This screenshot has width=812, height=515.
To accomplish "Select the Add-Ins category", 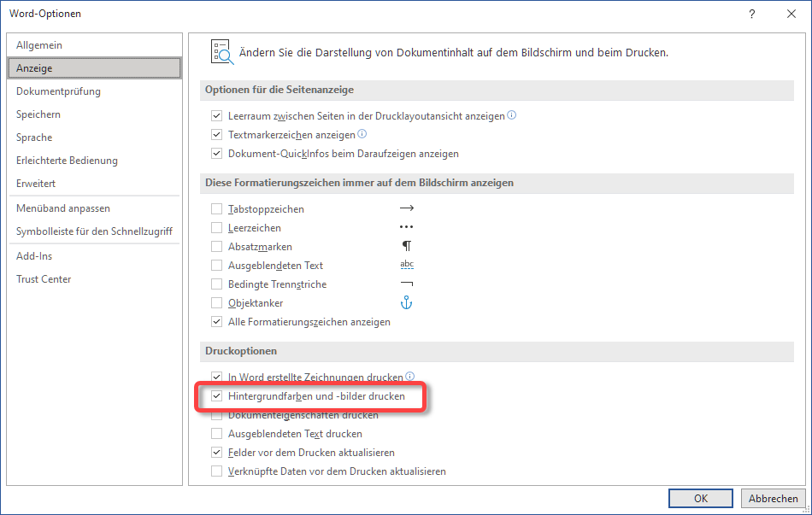I will coord(94,255).
